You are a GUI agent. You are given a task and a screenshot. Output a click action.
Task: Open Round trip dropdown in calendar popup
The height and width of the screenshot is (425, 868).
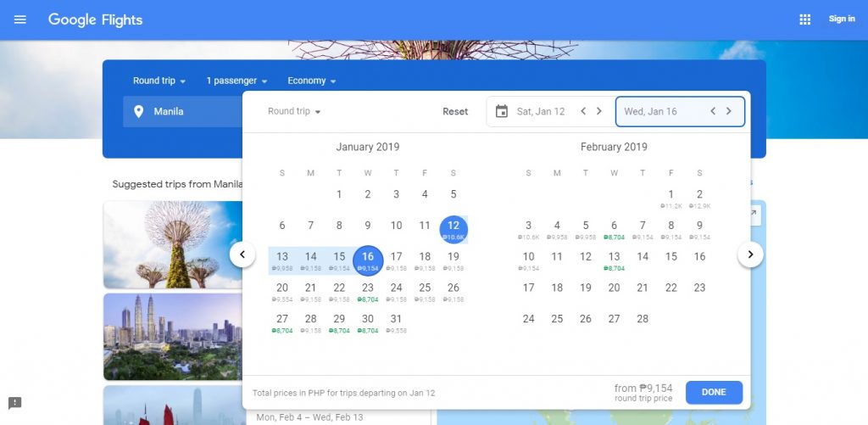tap(294, 111)
